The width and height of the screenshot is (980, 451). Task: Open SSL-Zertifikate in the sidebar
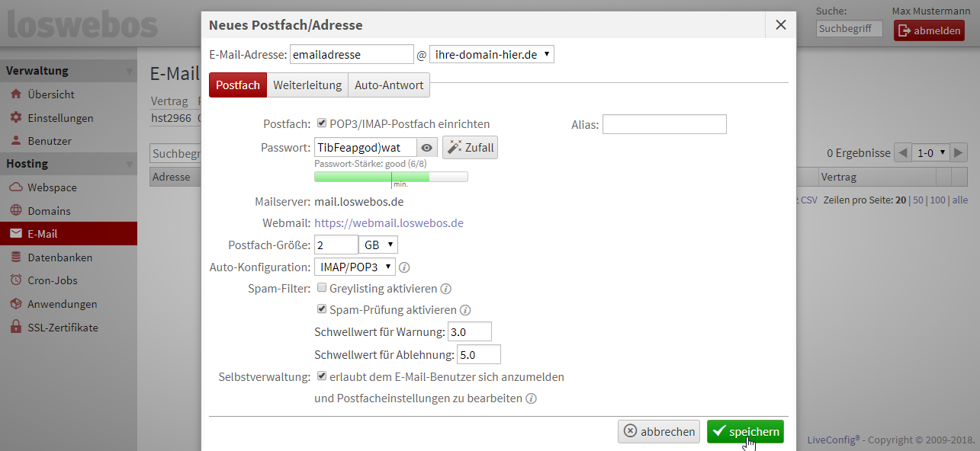(x=63, y=328)
